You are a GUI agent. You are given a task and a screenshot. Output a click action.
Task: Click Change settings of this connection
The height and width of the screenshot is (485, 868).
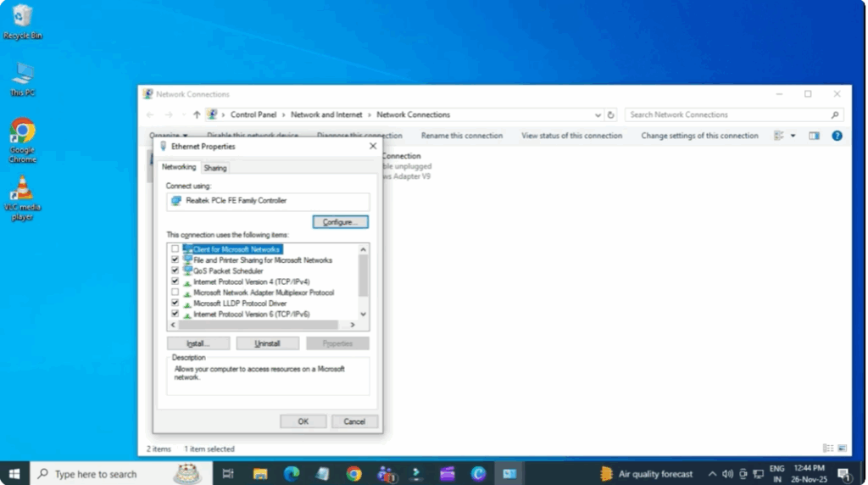pos(699,136)
